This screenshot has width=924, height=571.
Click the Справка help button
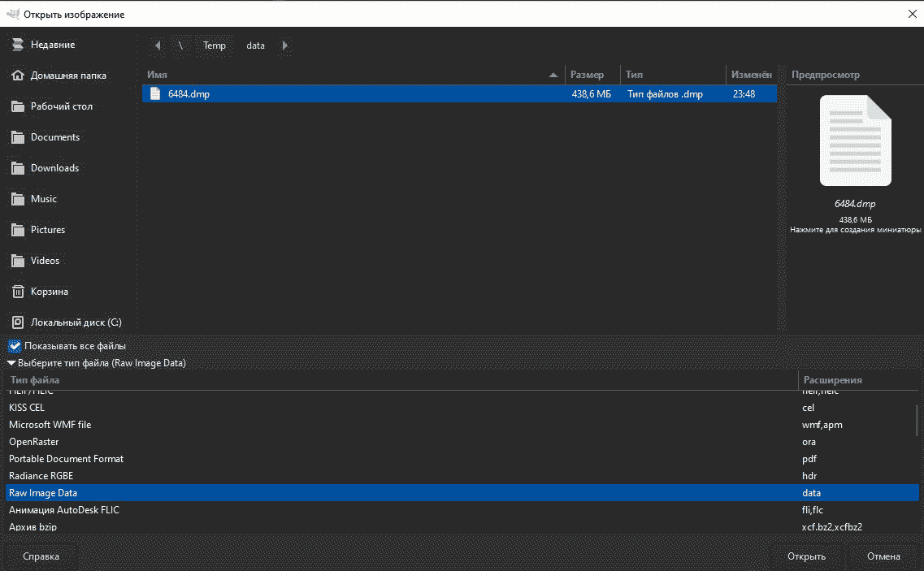tap(41, 556)
